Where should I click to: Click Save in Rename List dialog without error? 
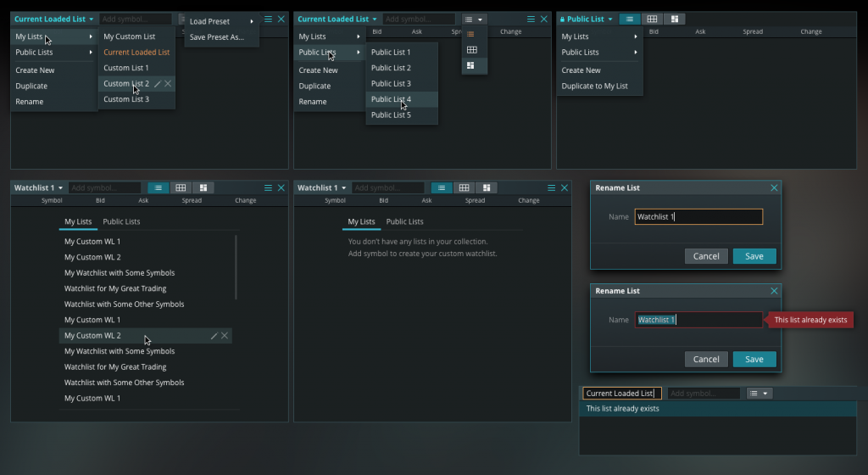pyautogui.click(x=754, y=256)
